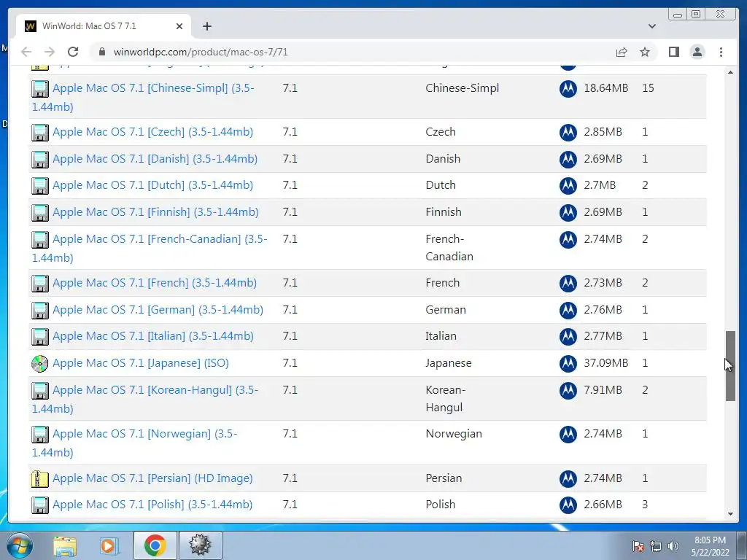Open the Mac OS 7.1 Dutch download
747x560 pixels.
tap(152, 184)
